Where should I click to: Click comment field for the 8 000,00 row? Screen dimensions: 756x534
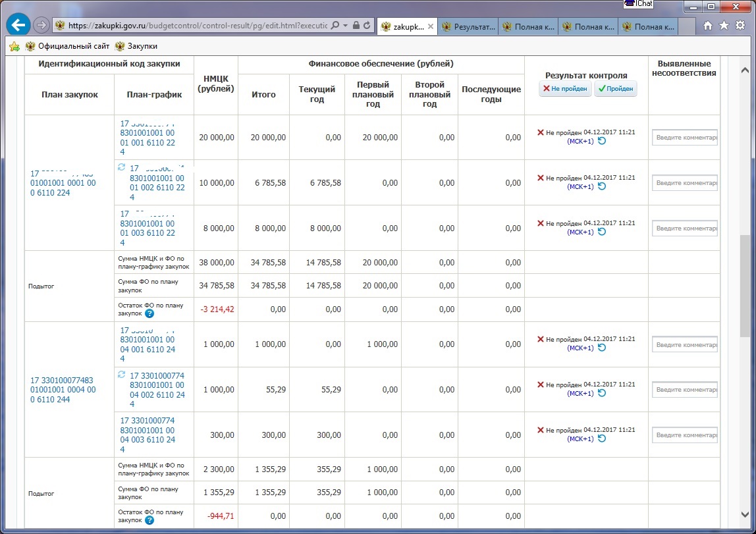pyautogui.click(x=684, y=228)
